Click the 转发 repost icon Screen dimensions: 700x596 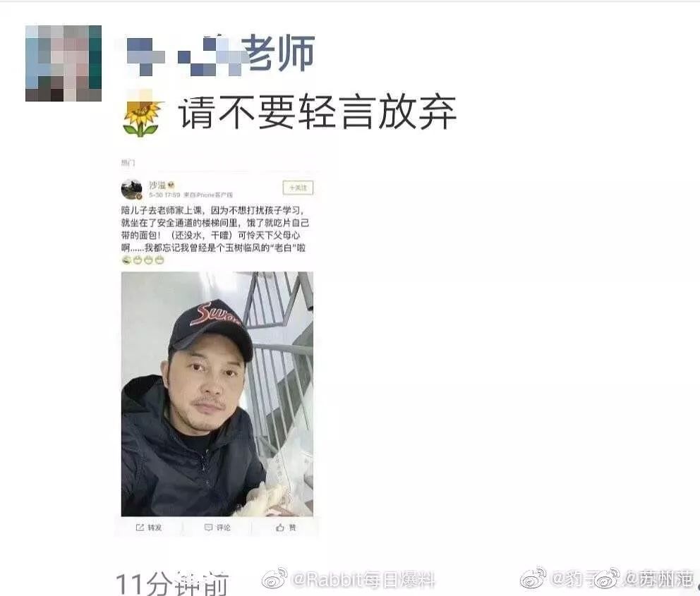(148, 528)
